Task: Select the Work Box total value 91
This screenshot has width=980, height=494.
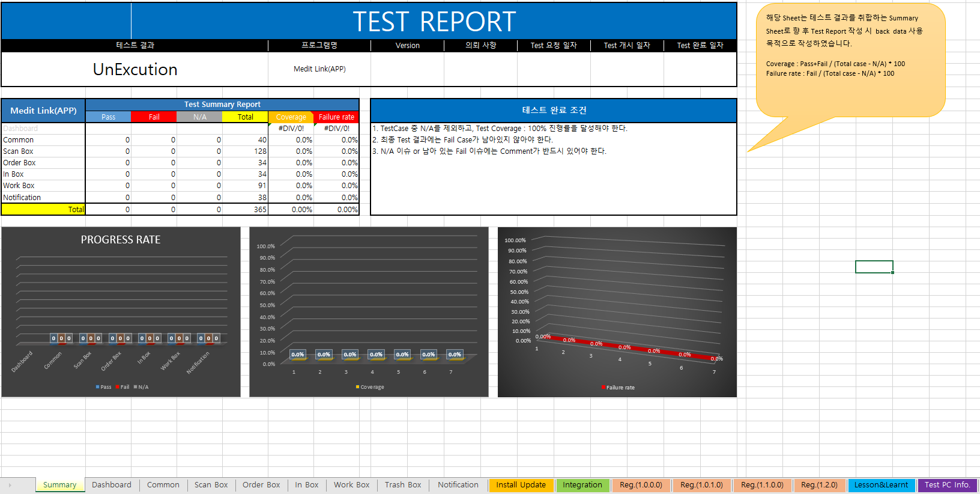Action: (245, 186)
